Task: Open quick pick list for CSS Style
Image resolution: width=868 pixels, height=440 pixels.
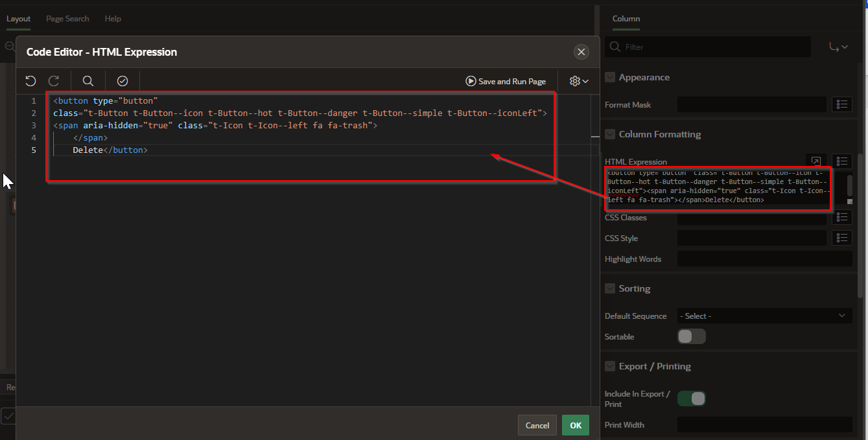Action: coord(842,238)
